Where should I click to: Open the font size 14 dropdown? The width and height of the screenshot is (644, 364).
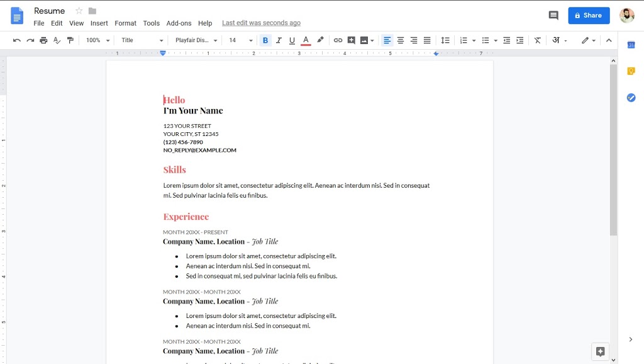(x=241, y=40)
